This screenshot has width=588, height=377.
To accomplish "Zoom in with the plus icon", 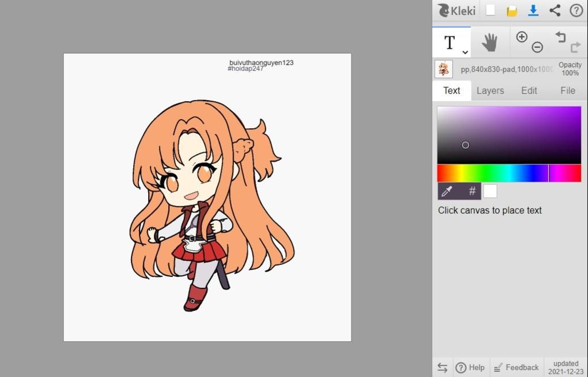I will (521, 37).
